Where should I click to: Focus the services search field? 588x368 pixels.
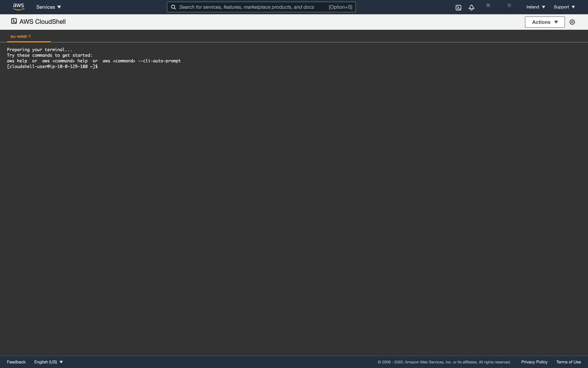(261, 7)
